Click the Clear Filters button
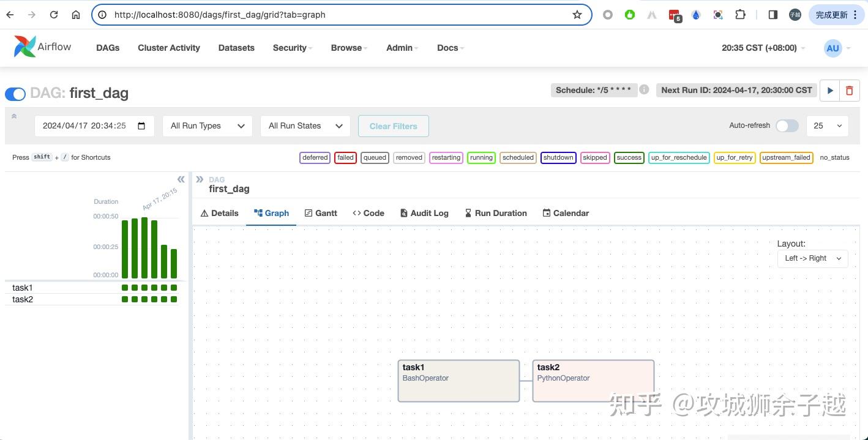The image size is (868, 440). click(x=393, y=126)
